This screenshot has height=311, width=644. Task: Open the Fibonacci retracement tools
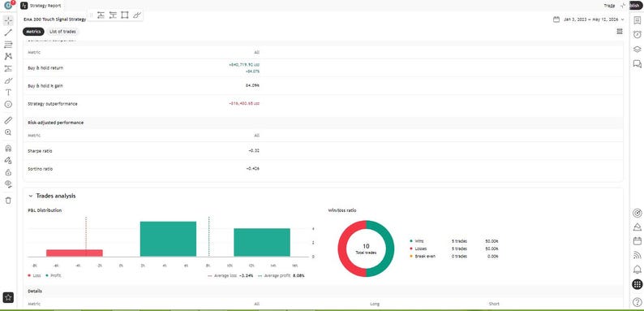pyautogui.click(x=8, y=45)
